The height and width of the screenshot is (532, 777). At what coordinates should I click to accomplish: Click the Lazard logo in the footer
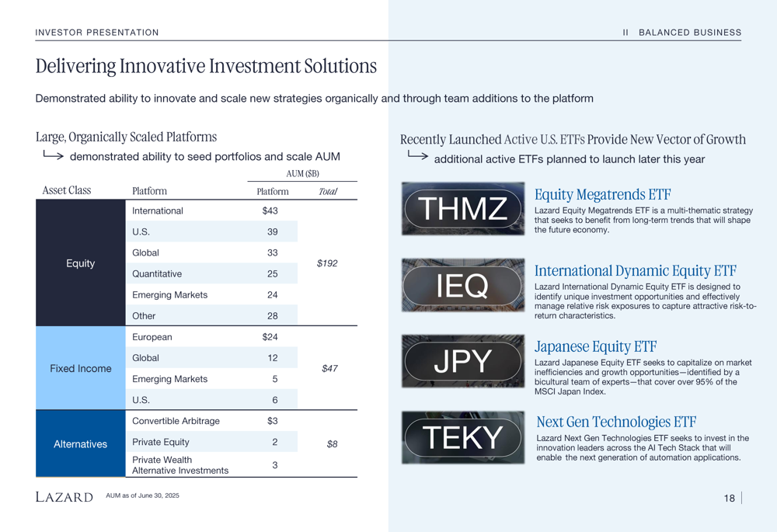64,497
